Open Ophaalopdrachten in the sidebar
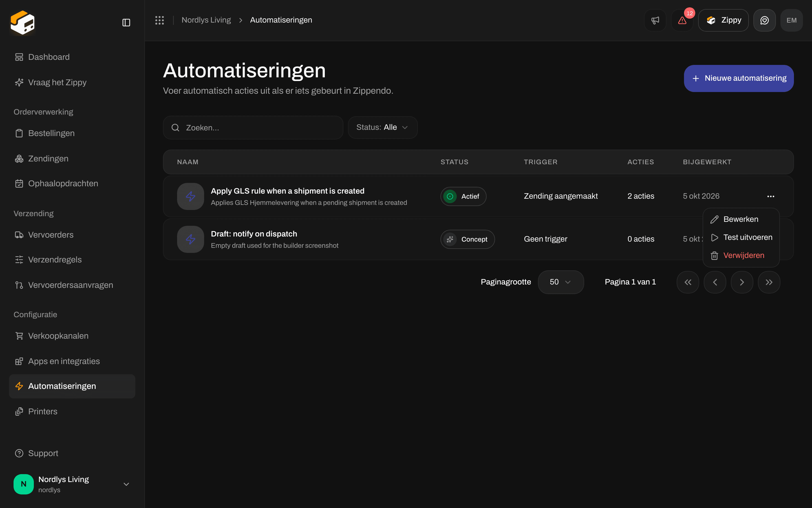The width and height of the screenshot is (812, 508). (x=72, y=183)
